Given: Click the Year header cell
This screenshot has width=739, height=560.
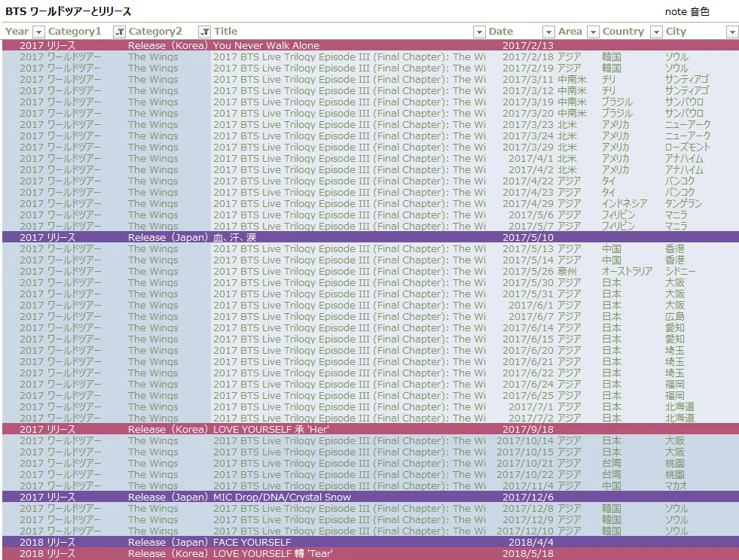Looking at the screenshot, I should pyautogui.click(x=17, y=32).
